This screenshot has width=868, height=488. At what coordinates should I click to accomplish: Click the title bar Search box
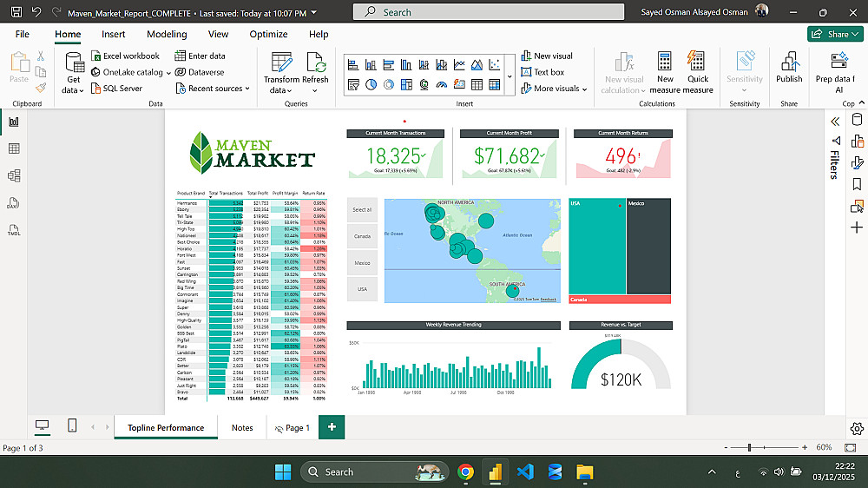tap(488, 12)
